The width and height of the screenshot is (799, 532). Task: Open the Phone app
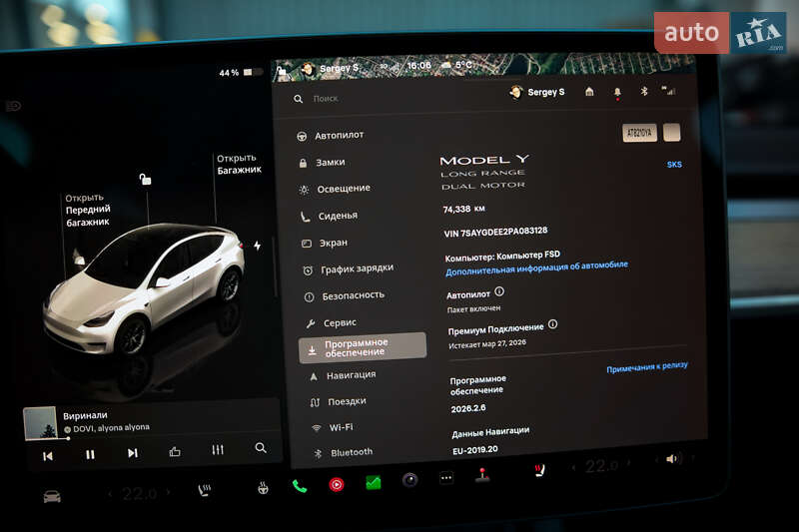[x=300, y=487]
